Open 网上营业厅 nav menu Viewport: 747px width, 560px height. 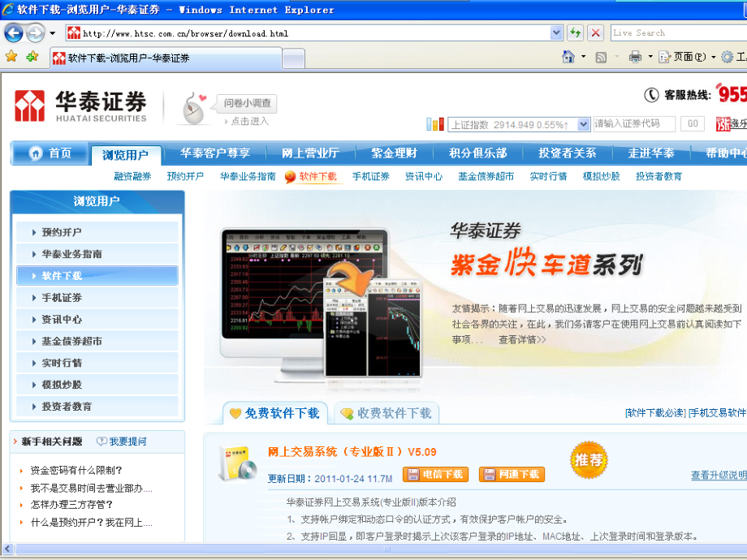click(310, 153)
